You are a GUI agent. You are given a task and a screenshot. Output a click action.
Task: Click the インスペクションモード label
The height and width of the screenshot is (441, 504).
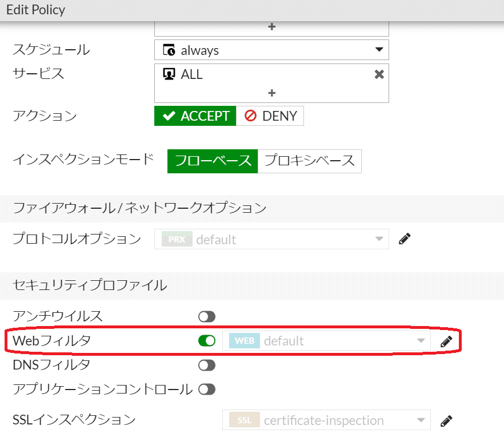pos(83,159)
